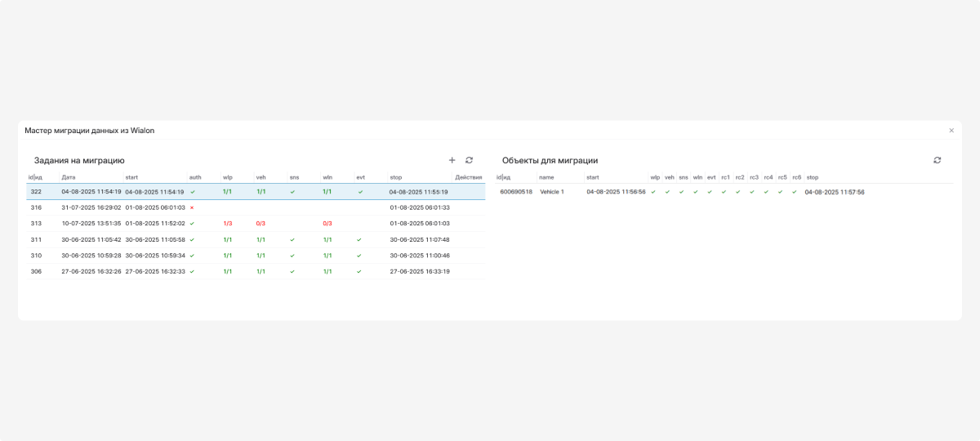Click the red auth failure cross for task 316

point(192,207)
